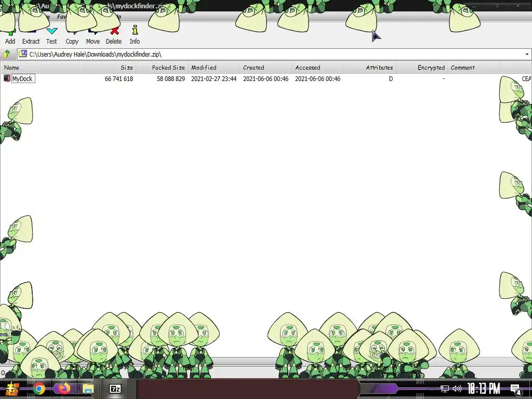Sort by the Encrypted column header
This screenshot has width=532, height=399.
(421, 68)
